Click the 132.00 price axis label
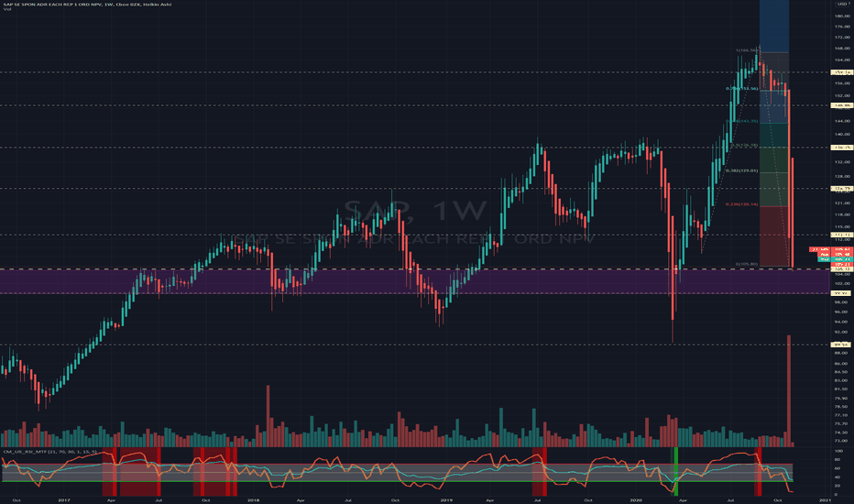The image size is (854, 504). (x=842, y=162)
